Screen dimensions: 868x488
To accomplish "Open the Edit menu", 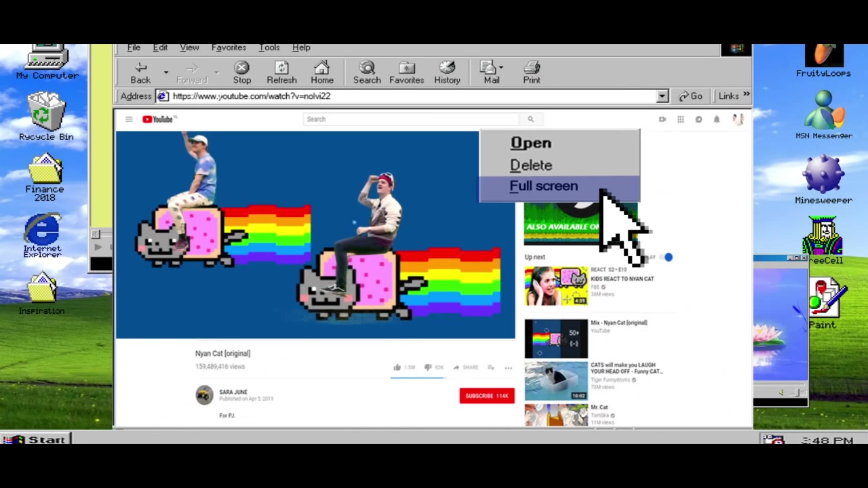I will (x=160, y=47).
